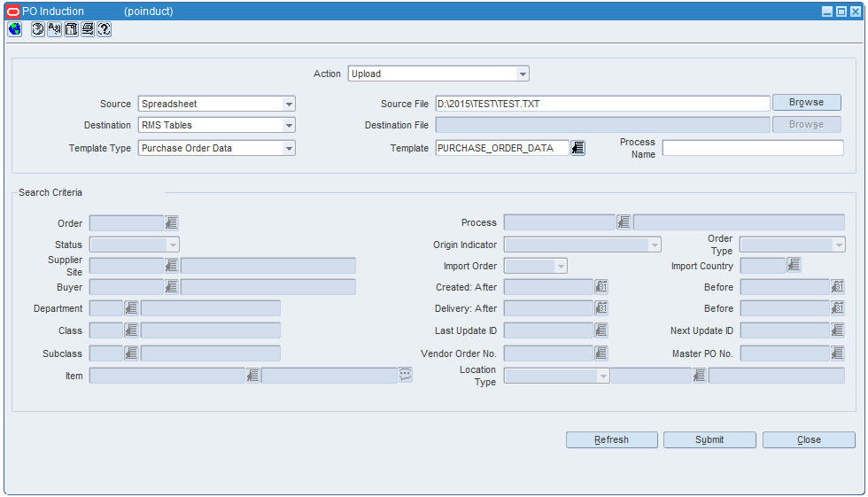Open the Subclass lookup icon
This screenshot has width=868, height=497.
131,353
